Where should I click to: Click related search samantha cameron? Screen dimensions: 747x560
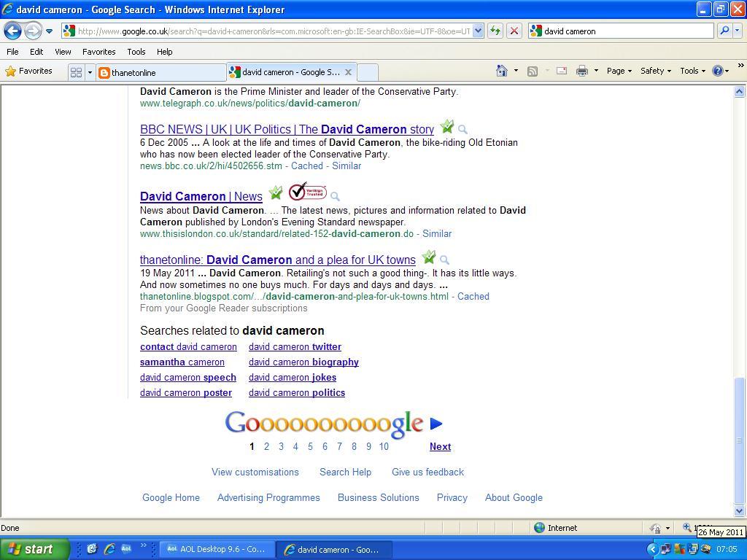click(x=182, y=362)
